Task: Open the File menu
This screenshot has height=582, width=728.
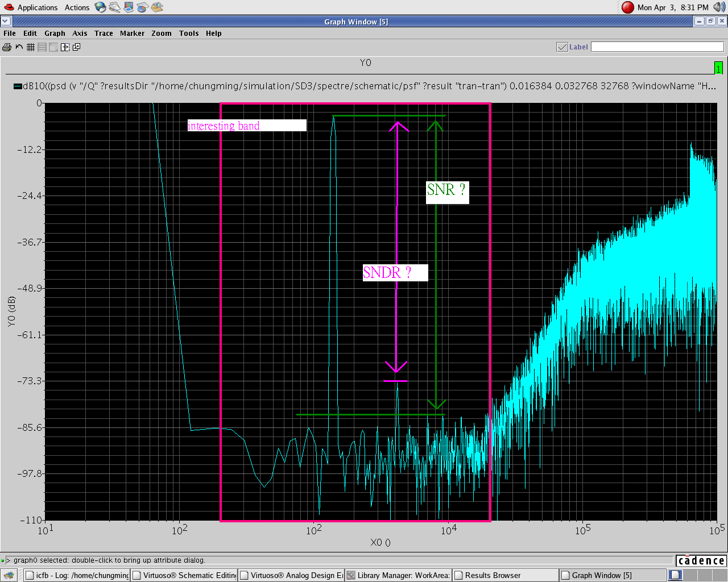Action: [10, 34]
